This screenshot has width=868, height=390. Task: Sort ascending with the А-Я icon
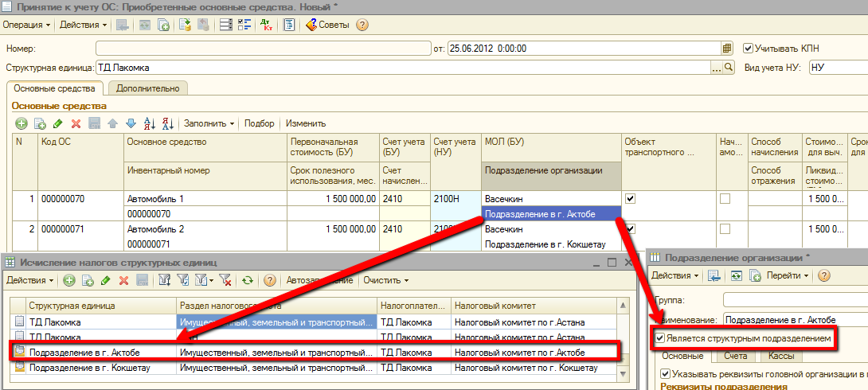(x=148, y=123)
